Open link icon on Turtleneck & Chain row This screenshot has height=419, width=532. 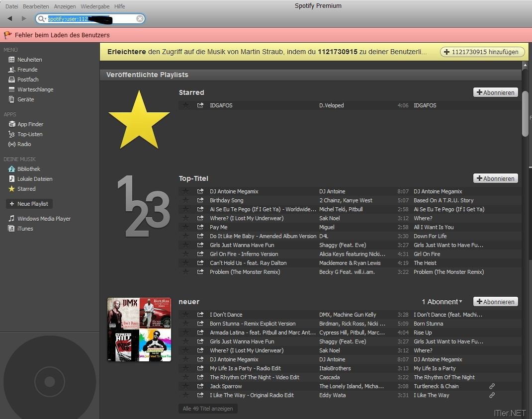click(x=492, y=386)
